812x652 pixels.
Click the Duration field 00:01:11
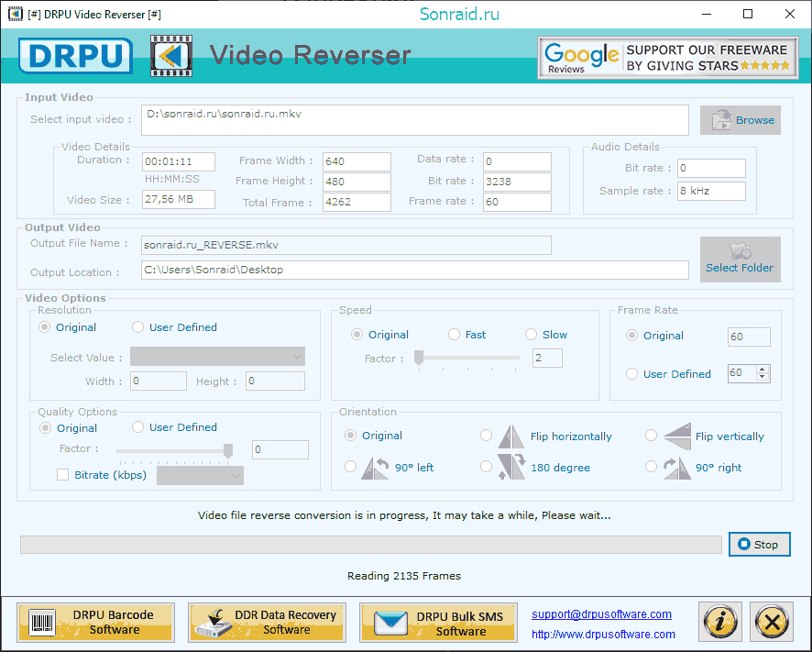tap(179, 161)
